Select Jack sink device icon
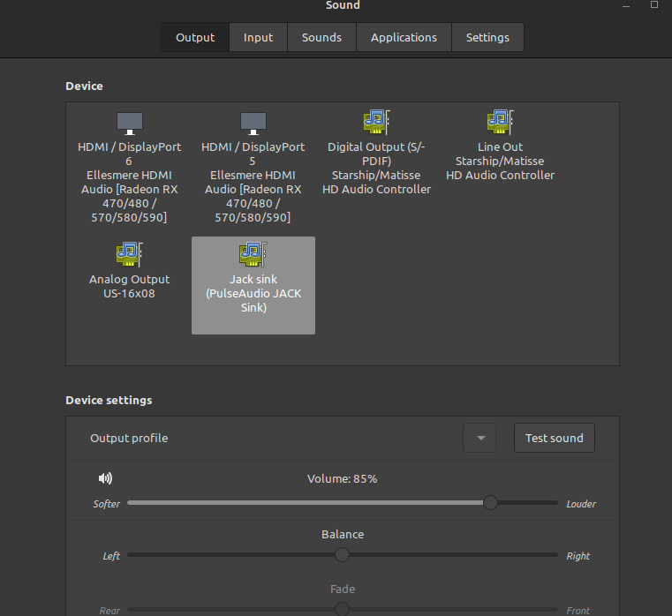This screenshot has width=672, height=616. tap(253, 254)
